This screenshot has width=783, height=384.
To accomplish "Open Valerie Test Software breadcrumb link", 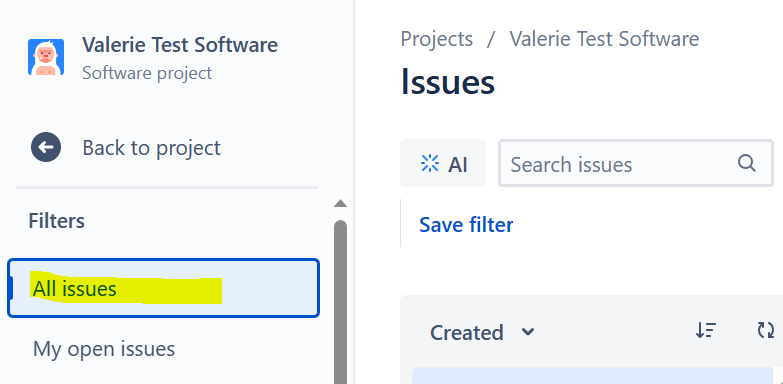I will click(x=604, y=39).
